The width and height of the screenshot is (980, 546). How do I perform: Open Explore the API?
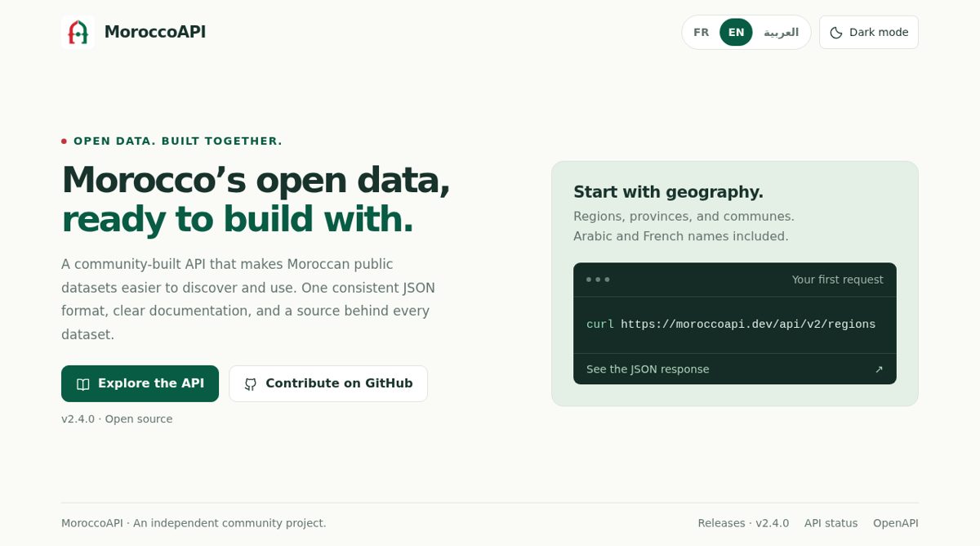point(140,384)
